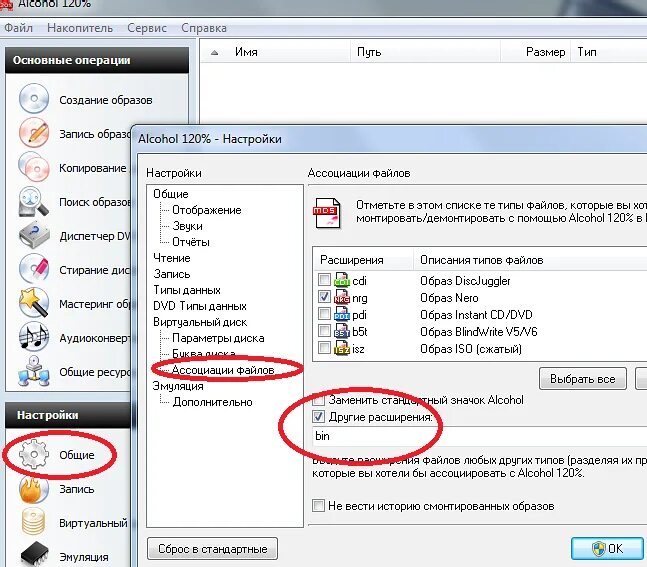Uncheck the nrg extension checkbox
This screenshot has width=647, height=567.
click(324, 296)
